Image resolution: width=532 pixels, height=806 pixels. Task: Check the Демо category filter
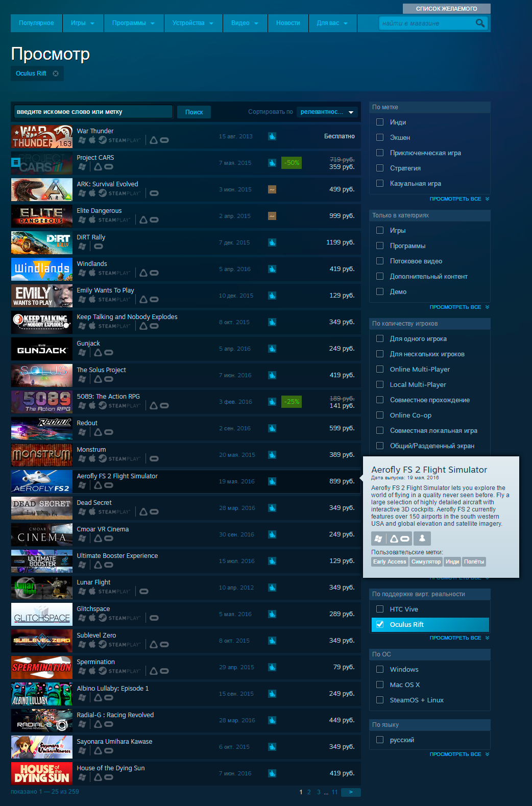(x=380, y=291)
